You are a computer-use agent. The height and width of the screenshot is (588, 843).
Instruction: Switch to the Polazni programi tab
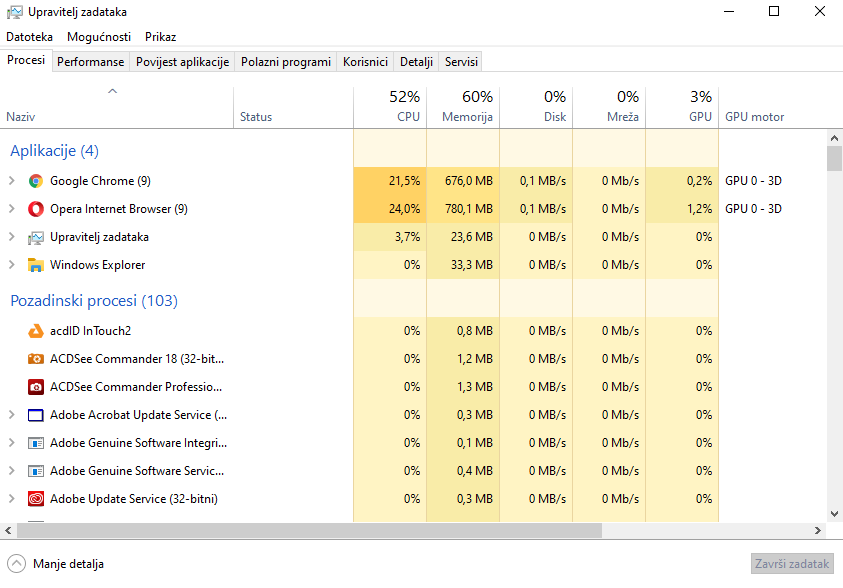coord(285,62)
